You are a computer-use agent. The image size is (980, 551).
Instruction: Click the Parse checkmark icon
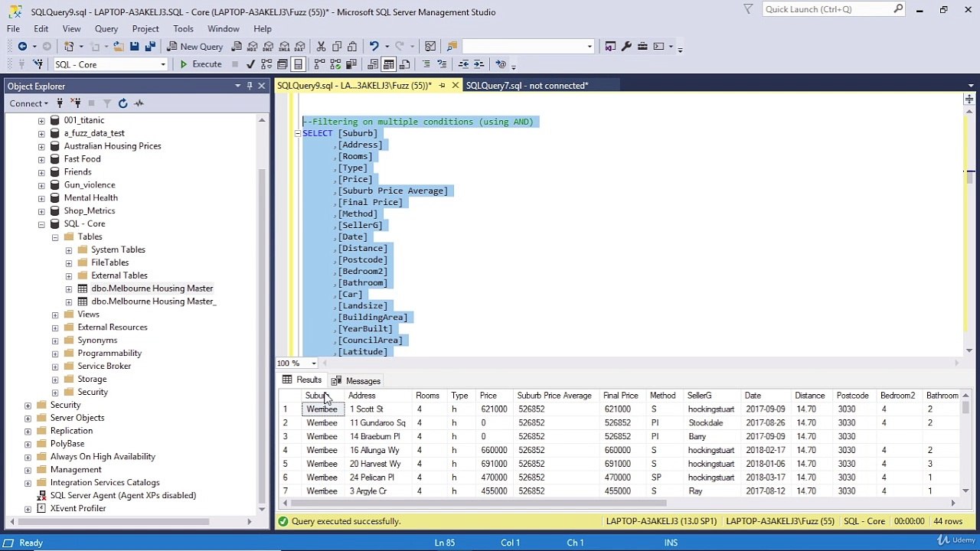(x=250, y=64)
